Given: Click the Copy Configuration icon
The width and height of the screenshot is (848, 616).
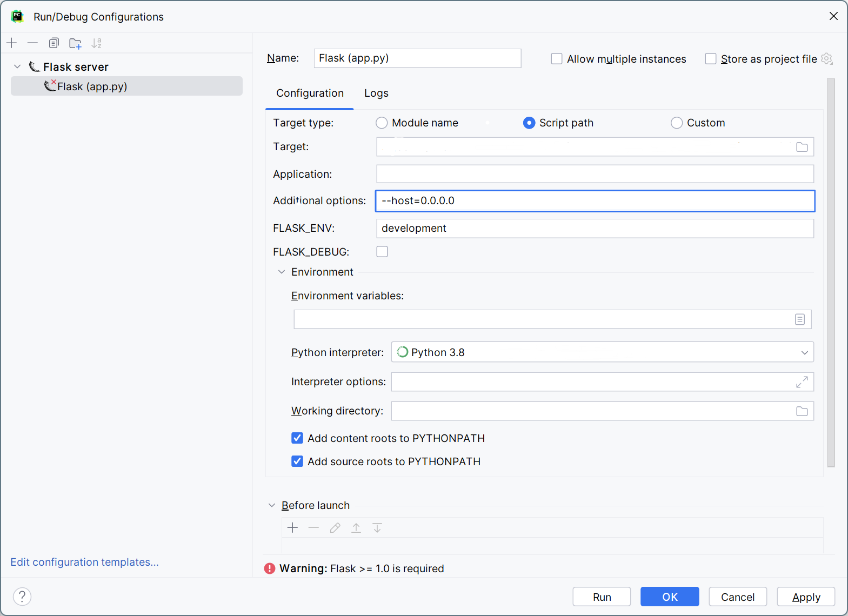Looking at the screenshot, I should (54, 43).
